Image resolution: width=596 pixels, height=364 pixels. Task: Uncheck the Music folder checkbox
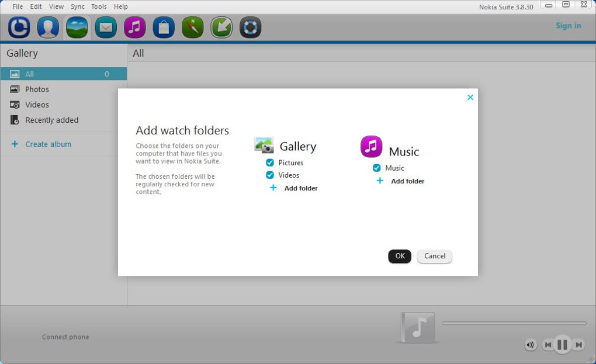click(377, 168)
